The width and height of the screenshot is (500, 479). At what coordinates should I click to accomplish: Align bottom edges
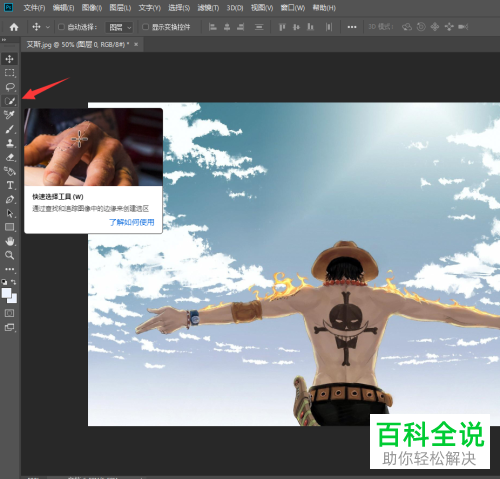click(310, 27)
